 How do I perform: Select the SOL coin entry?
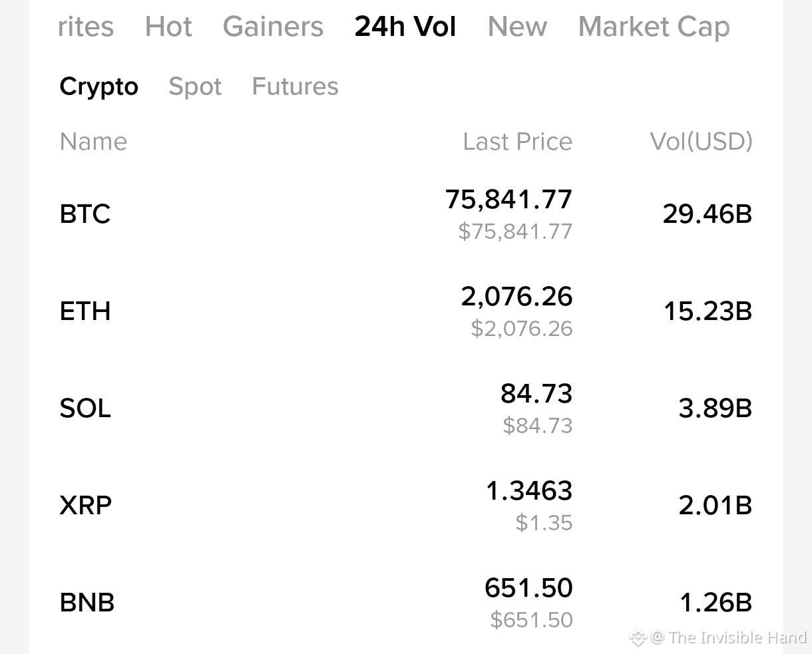406,409
